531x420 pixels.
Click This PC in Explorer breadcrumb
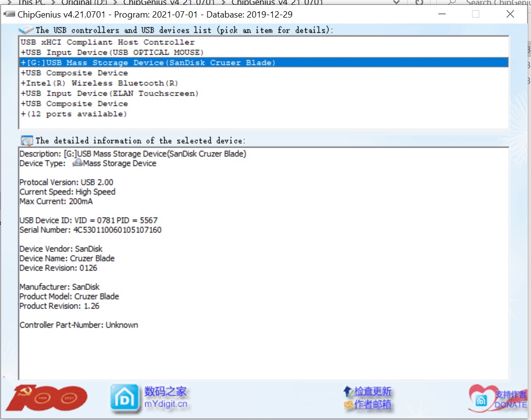32,2
